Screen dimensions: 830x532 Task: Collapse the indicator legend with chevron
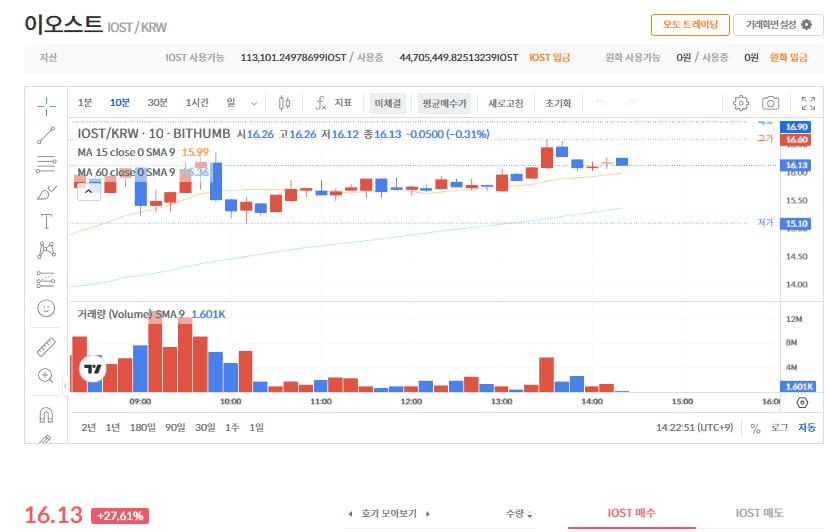[88, 192]
